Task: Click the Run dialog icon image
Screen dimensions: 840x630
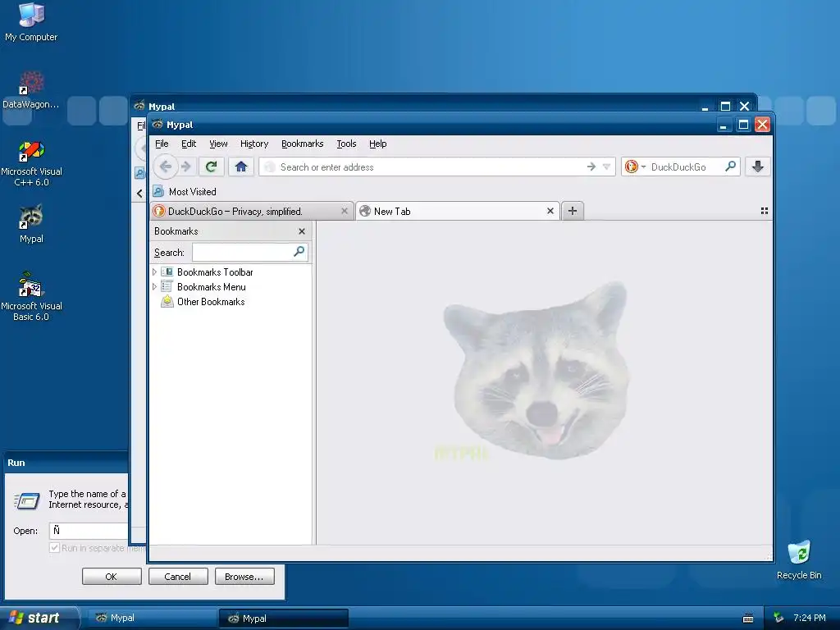Action: 27,500
